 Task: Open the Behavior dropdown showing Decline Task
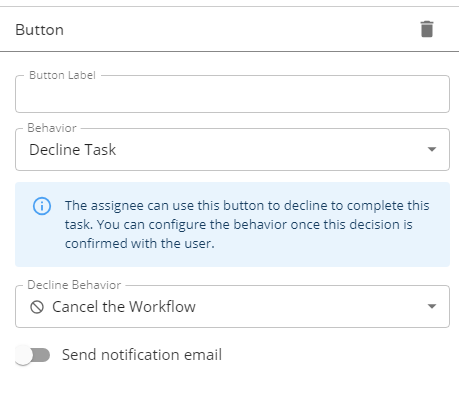[x=232, y=149]
